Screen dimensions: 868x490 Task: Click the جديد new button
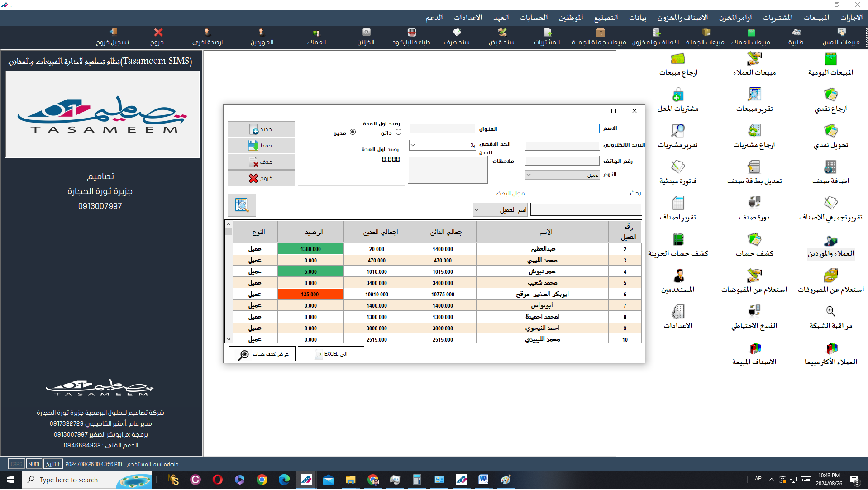point(261,130)
